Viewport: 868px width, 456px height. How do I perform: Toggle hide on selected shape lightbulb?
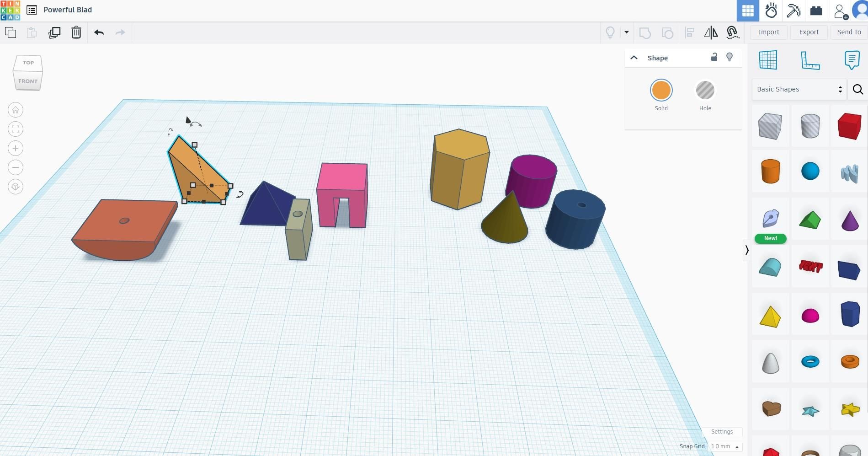pos(730,57)
